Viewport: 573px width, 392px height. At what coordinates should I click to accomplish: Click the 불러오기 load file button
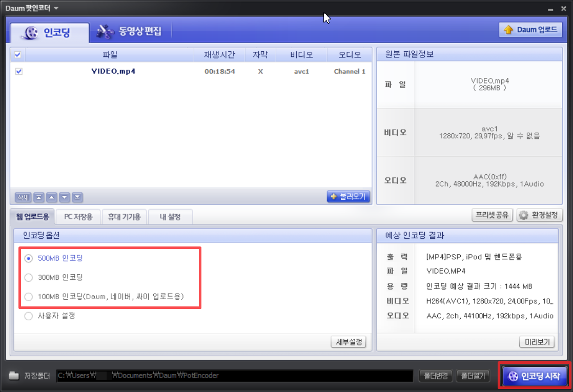348,197
